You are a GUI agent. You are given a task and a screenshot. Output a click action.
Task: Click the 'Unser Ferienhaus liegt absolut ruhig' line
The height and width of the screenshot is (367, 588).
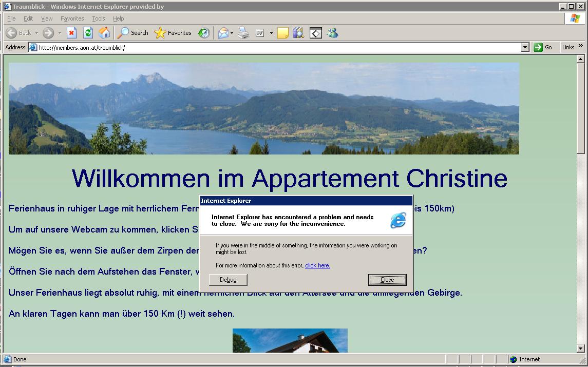pyautogui.click(x=235, y=293)
